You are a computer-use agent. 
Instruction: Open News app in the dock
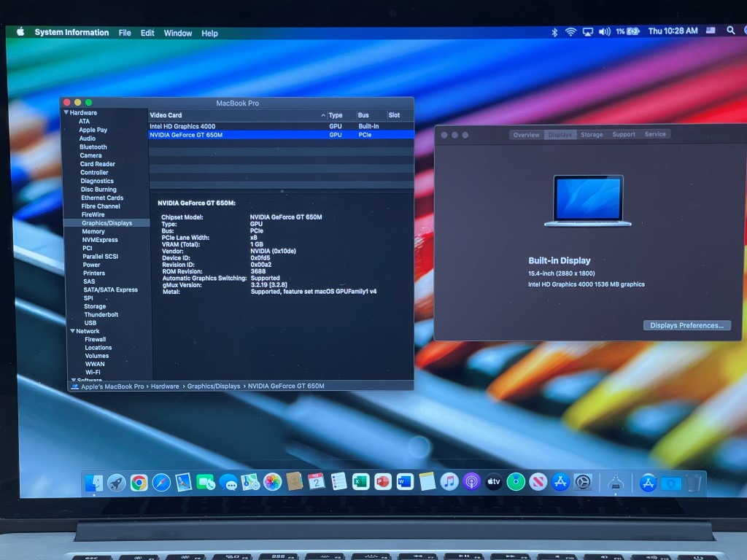(538, 482)
